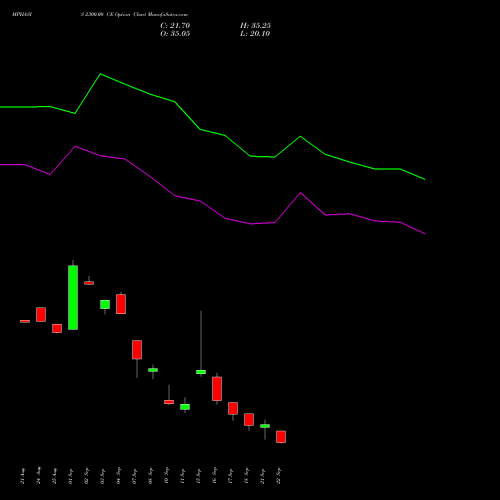The image size is (500, 500).
Task: Click the 24 Aug date label
Action: (x=38, y=475)
